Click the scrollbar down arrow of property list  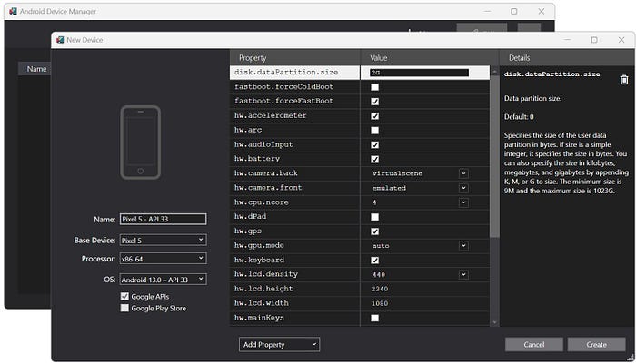point(494,322)
